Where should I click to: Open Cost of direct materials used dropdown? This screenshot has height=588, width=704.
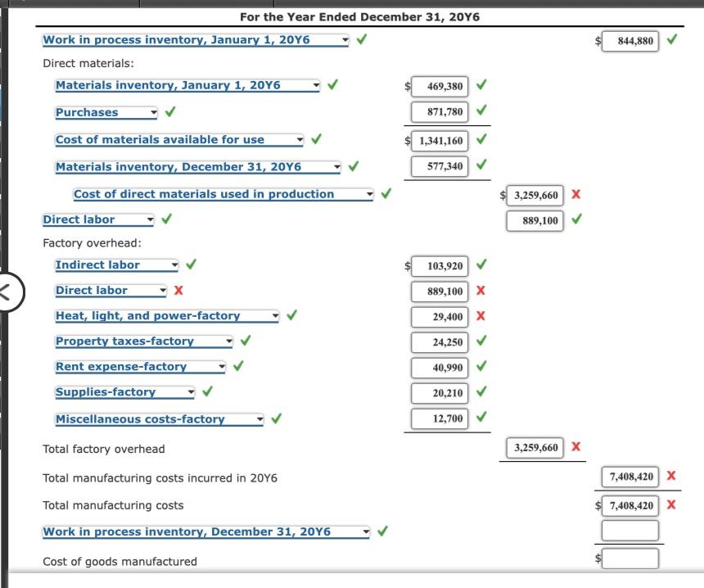click(223, 194)
